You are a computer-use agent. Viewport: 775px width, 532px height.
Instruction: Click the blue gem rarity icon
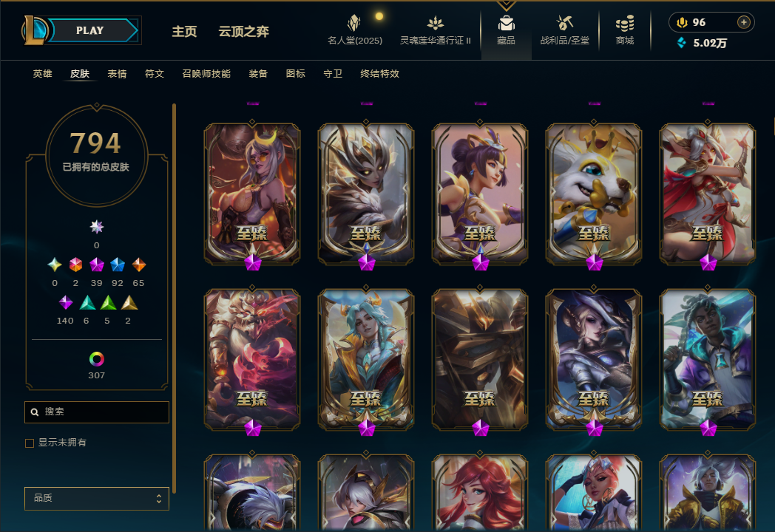pos(117,265)
